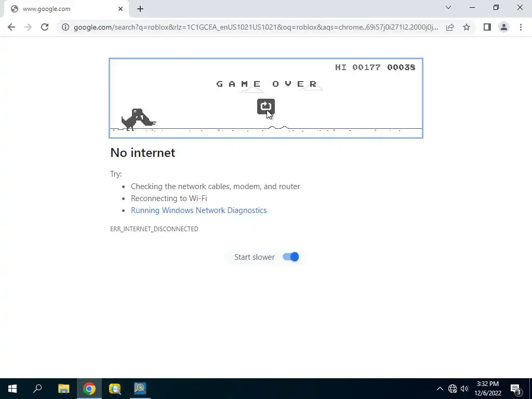Click the Chrome taskbar icon
Viewport: 532px width, 399px height.
tap(89, 389)
